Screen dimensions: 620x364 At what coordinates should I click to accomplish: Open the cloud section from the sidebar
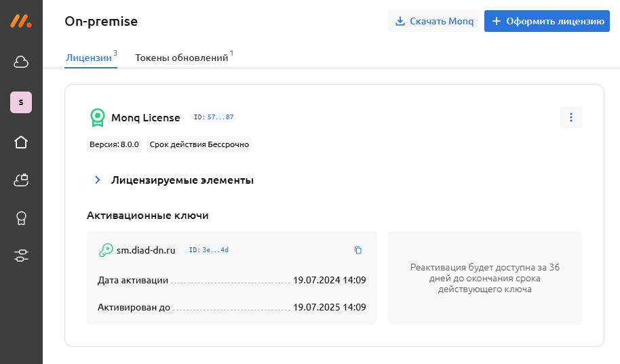pos(21,62)
